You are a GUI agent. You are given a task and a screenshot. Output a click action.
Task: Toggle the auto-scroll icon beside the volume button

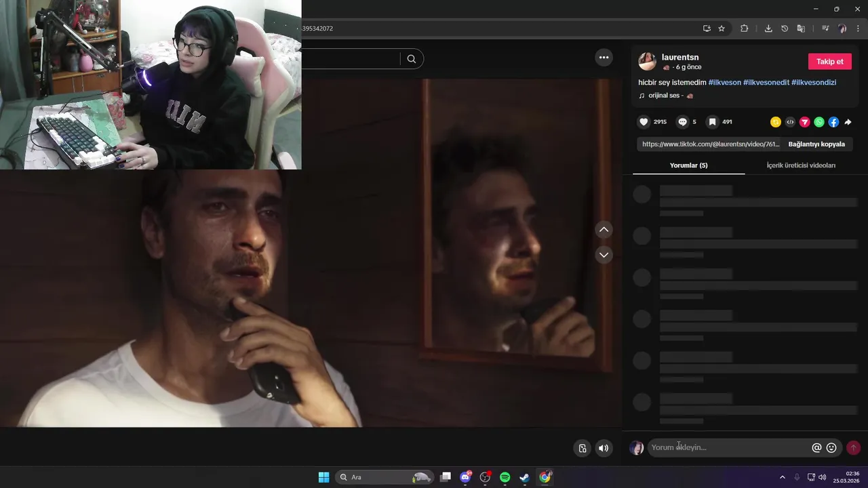[x=583, y=448]
